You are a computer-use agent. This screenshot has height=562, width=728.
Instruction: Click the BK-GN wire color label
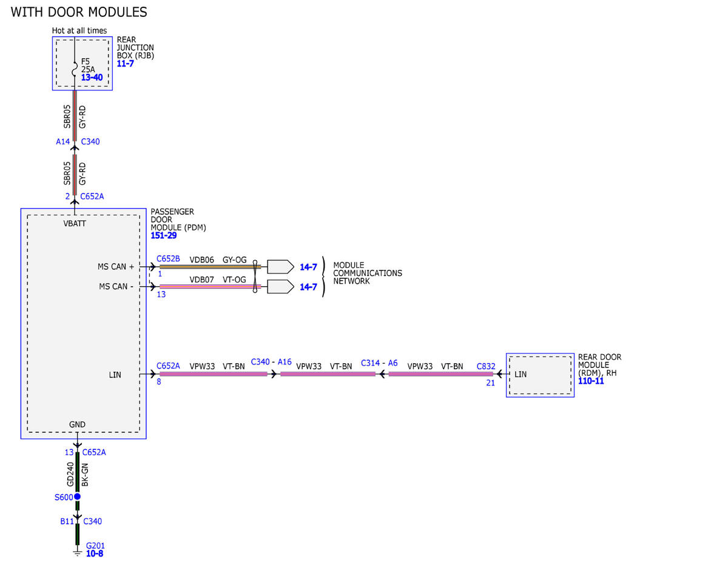(85, 475)
